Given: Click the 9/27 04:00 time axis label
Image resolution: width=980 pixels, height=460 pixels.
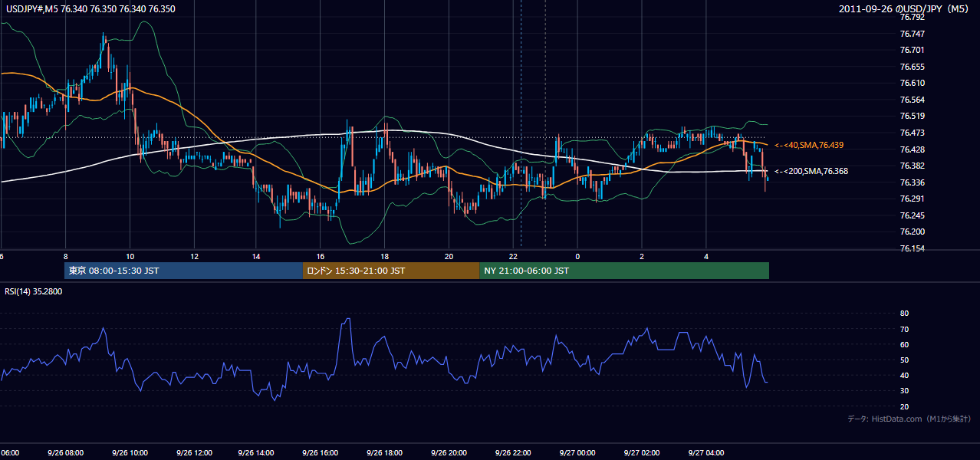Looking at the screenshot, I should tap(706, 452).
